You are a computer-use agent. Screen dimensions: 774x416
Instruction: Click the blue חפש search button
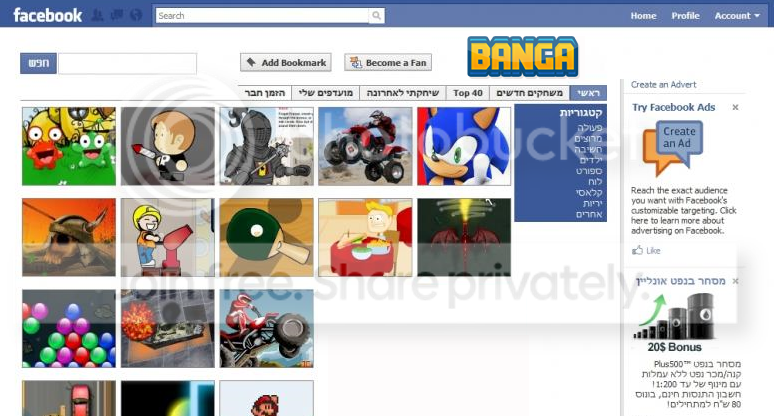coord(39,63)
